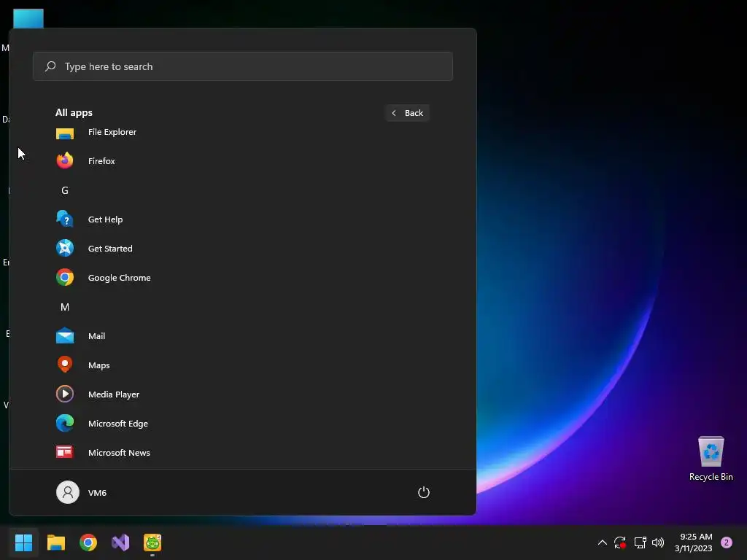Click the sync status icon in system tray
This screenshot has width=747, height=560.
click(620, 542)
